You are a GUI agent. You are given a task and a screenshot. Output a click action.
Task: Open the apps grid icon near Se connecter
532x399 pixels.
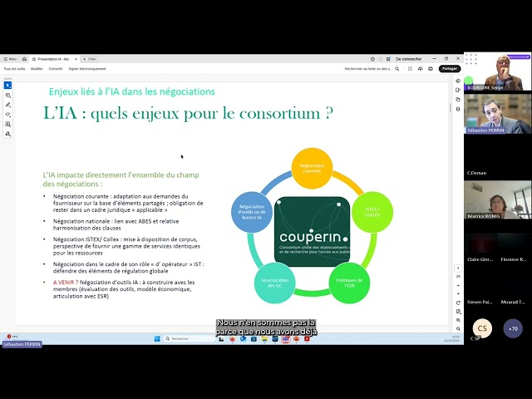coord(388,59)
